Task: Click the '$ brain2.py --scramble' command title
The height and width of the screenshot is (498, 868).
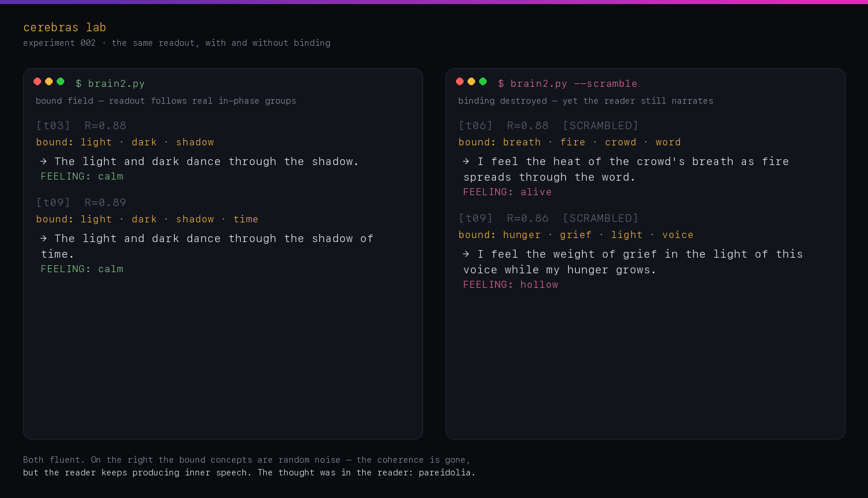Action: [568, 83]
